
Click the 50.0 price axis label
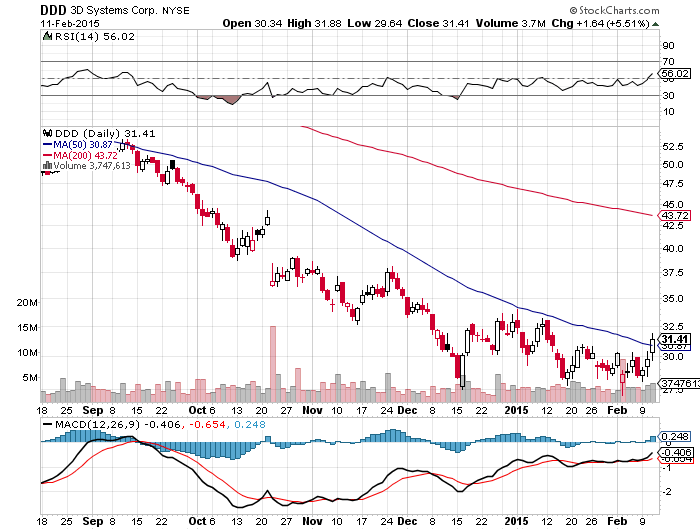point(673,164)
